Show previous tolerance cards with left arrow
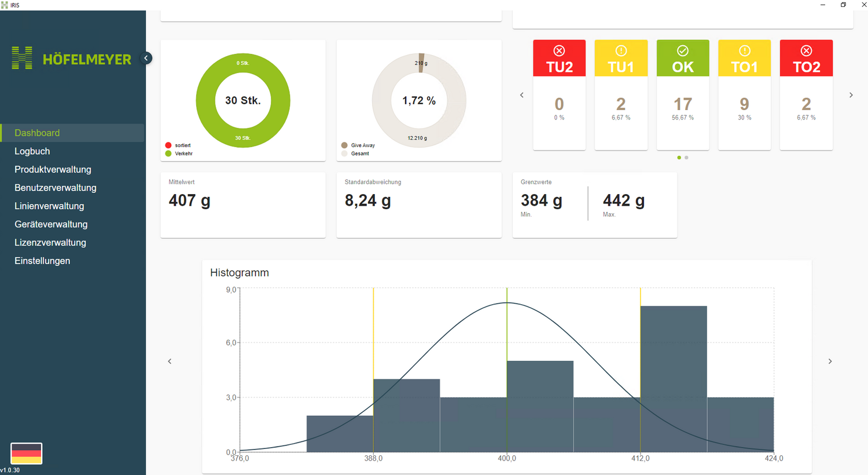Screen dimensions: 868x475 (x=521, y=95)
